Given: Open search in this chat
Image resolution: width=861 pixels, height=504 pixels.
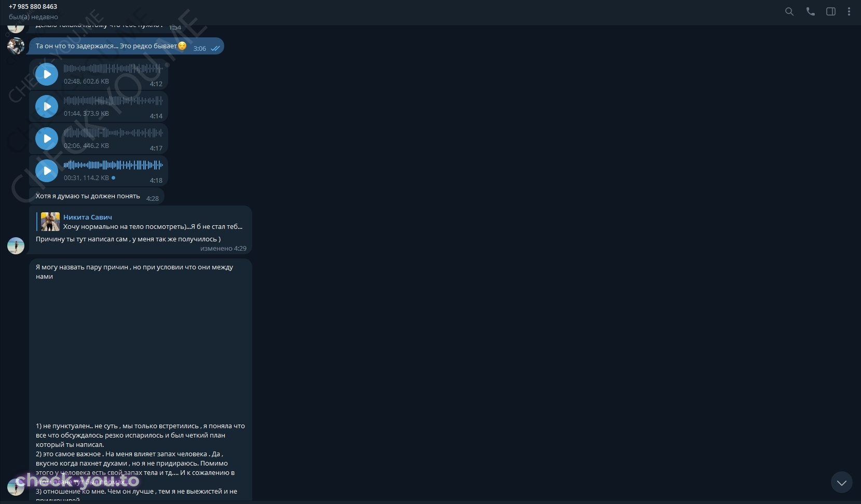Looking at the screenshot, I should (x=789, y=11).
